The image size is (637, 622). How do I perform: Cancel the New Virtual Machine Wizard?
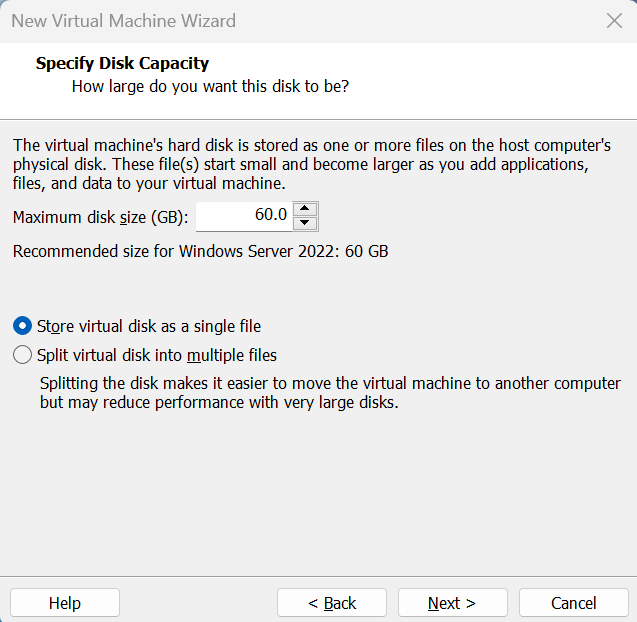(573, 603)
